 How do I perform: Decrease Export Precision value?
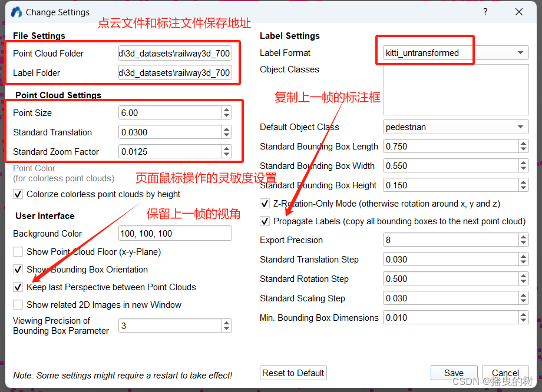coord(524,243)
